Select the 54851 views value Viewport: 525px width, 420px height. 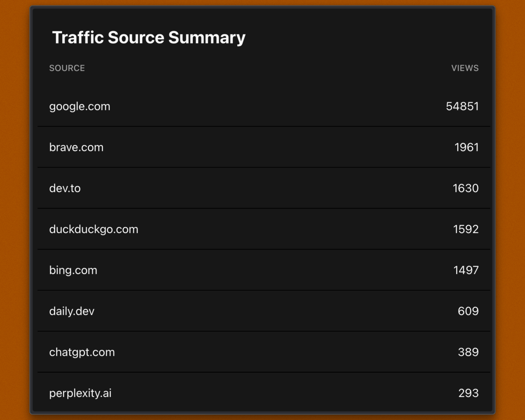[x=462, y=106]
